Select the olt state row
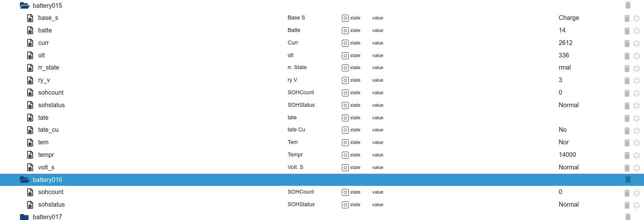 [x=41, y=55]
